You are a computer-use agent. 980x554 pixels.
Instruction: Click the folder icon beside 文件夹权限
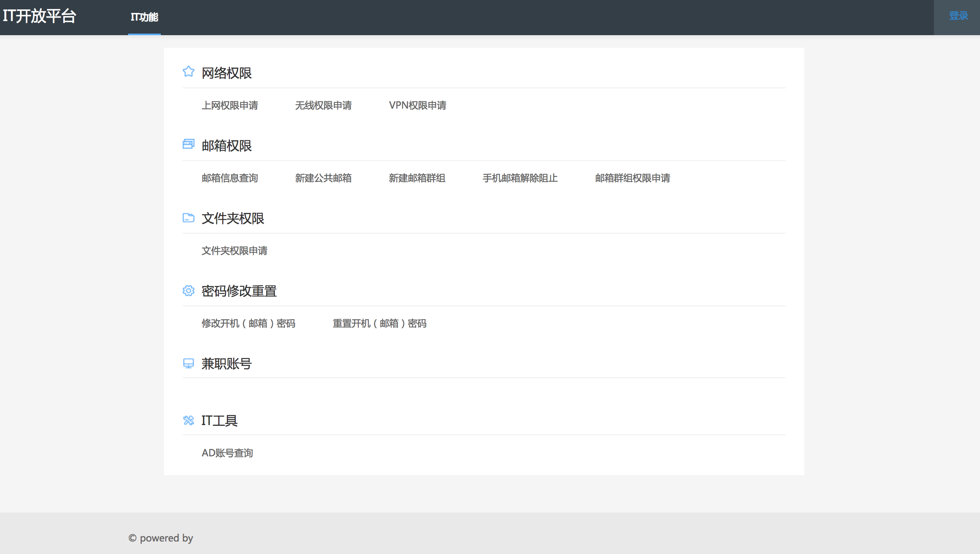[x=188, y=217]
